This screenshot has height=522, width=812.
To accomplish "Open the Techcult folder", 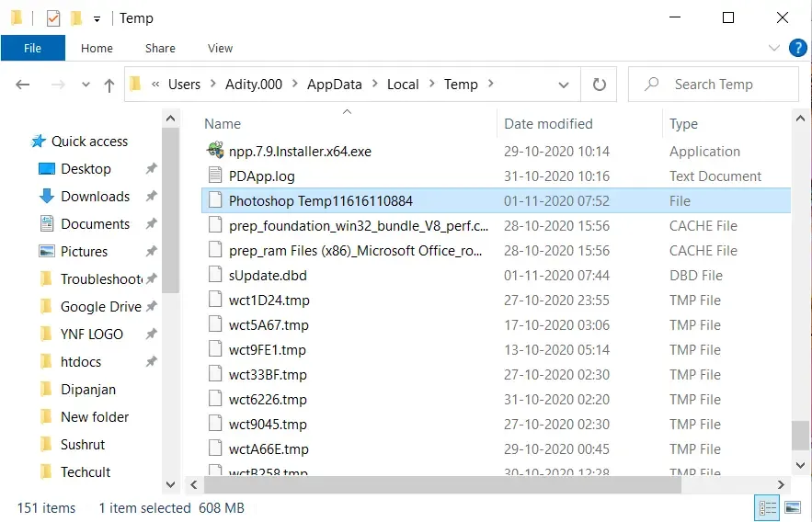I will click(86, 472).
